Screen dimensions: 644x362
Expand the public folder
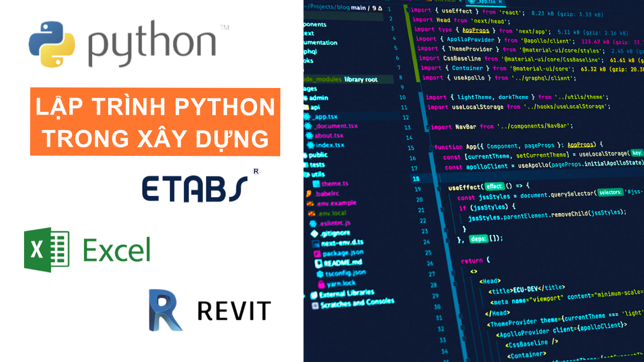point(317,155)
